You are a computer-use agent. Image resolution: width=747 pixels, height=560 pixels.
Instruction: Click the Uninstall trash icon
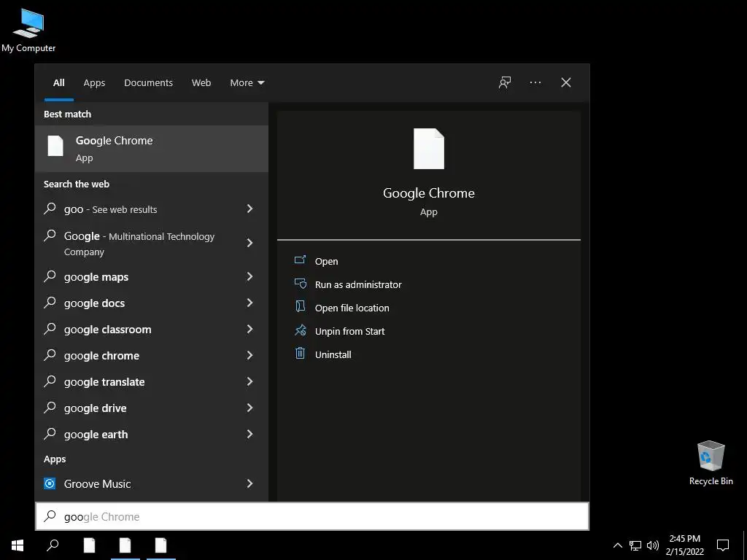point(300,354)
